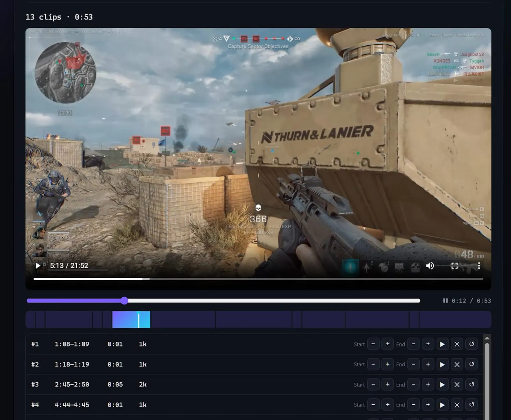Screen dimensions: 511x420
Task: Select time range 2:45–2:50 of clip #3
Action: pyautogui.click(x=72, y=385)
